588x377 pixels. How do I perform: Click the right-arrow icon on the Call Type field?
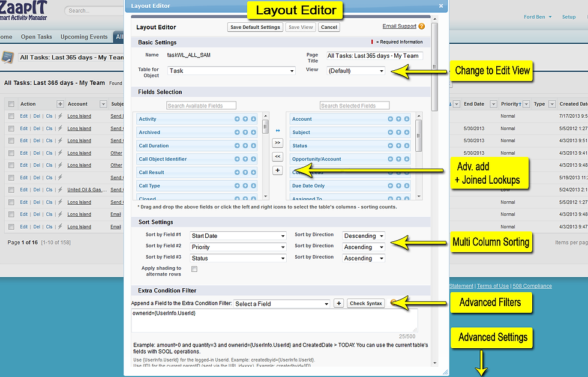[237, 185]
